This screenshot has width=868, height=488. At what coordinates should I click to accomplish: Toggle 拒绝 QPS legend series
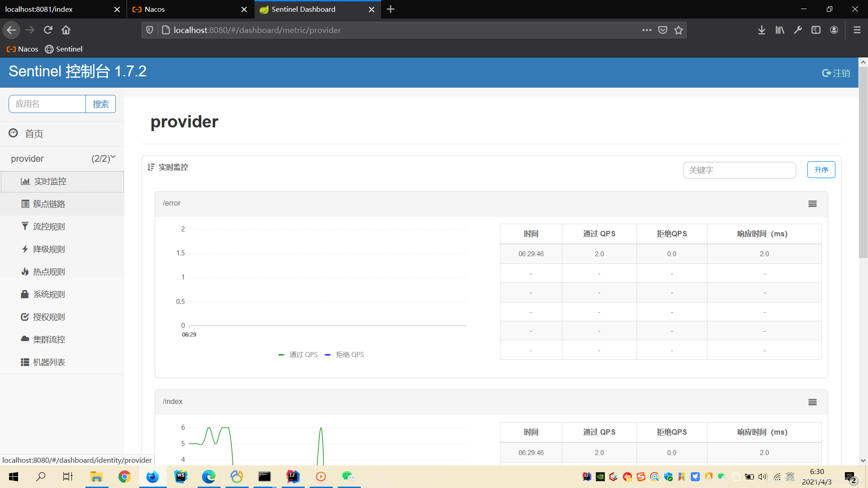coord(344,355)
